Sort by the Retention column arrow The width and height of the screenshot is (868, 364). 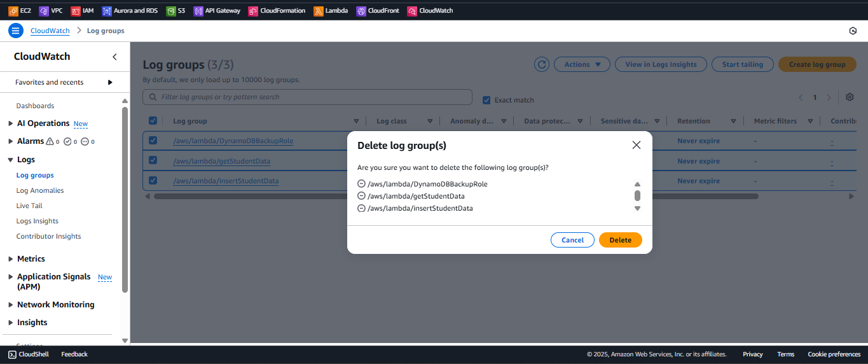click(x=733, y=121)
